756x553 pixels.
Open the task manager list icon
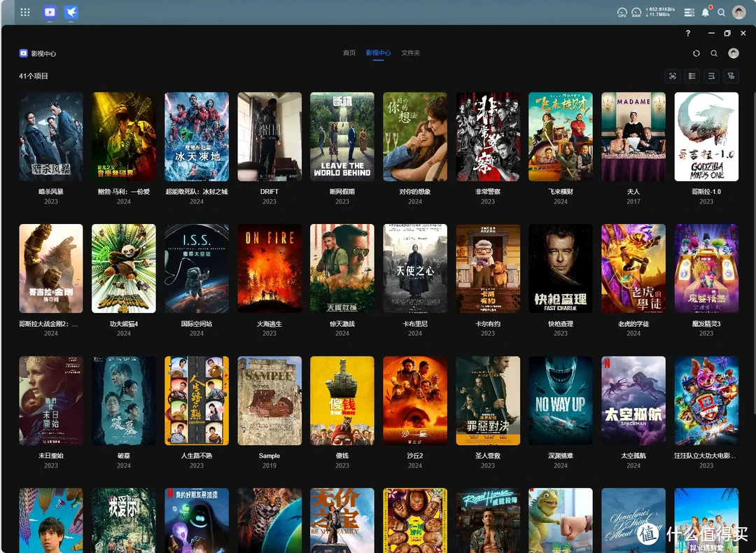689,13
